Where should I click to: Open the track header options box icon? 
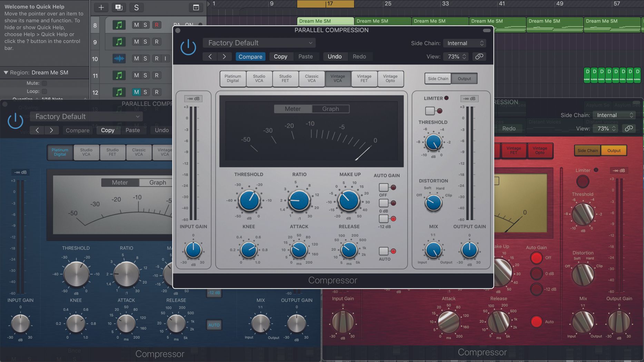point(196,7)
